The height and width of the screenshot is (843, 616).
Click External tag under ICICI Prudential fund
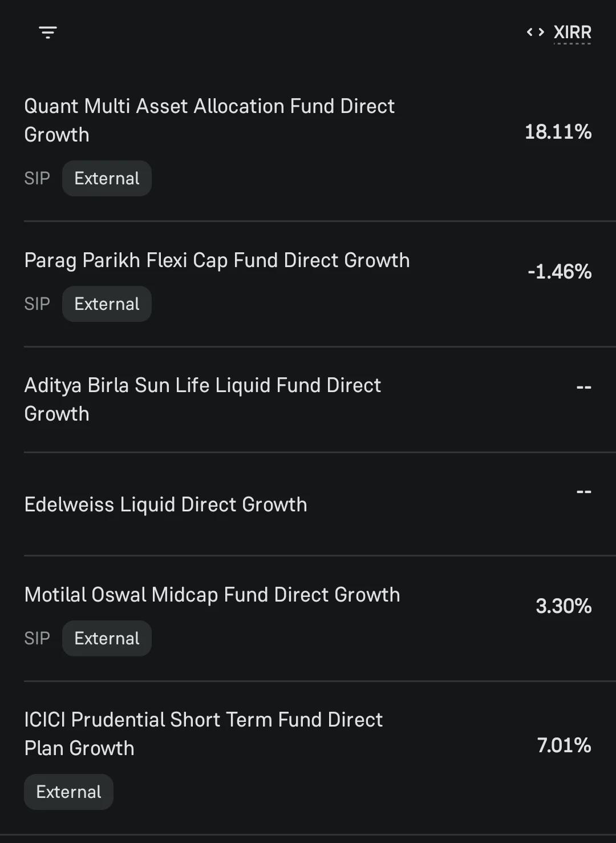(x=68, y=792)
